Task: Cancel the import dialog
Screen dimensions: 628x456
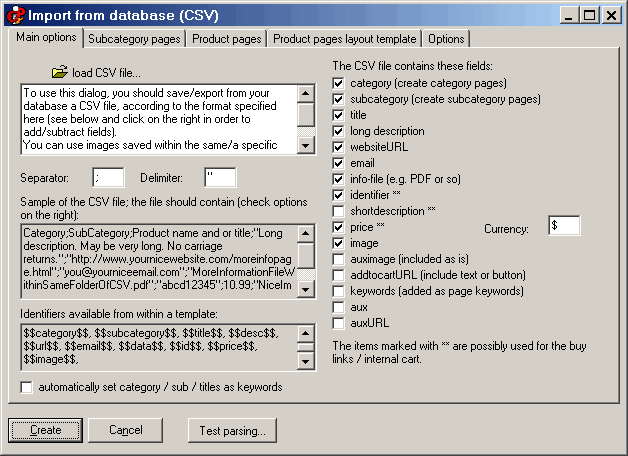Action: point(126,430)
